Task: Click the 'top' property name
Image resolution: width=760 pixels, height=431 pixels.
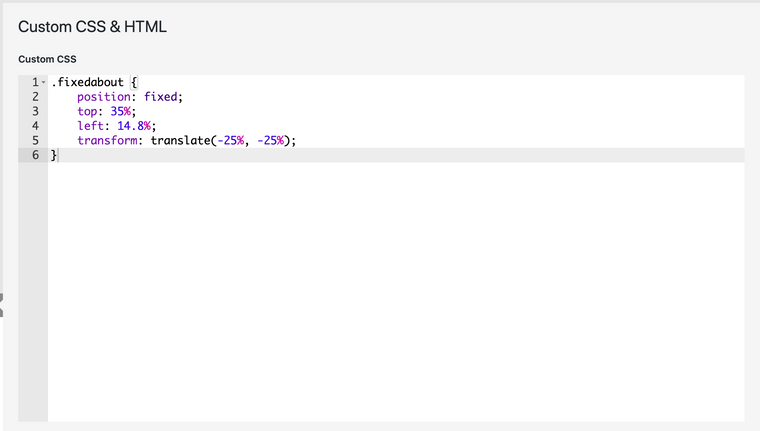Action: point(88,111)
